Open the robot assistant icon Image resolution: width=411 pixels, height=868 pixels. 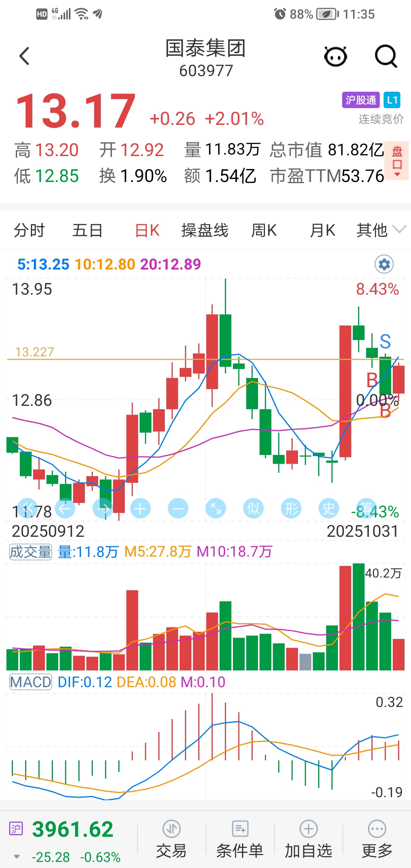coord(335,56)
